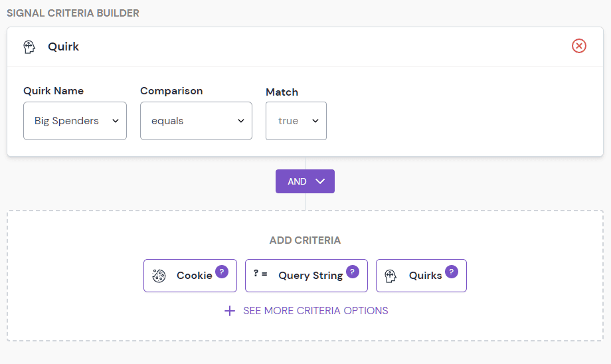611x364 pixels.
Task: Click the 'Quirk' card title text
Action: pyautogui.click(x=63, y=46)
